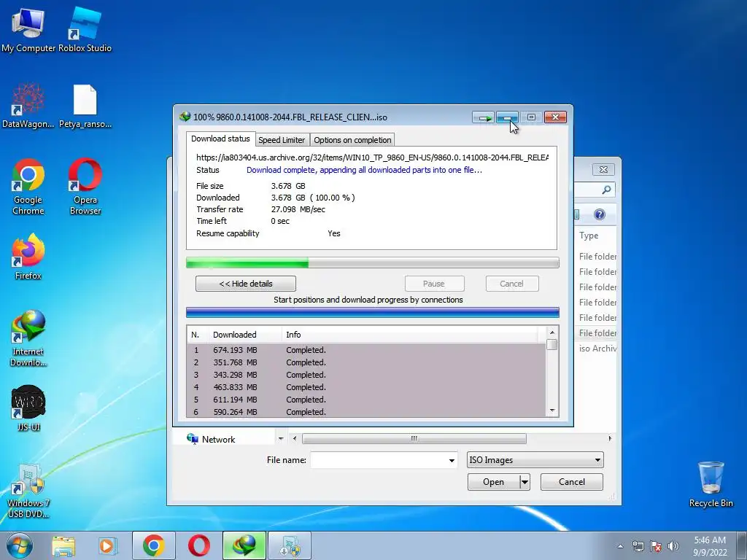Open Options on completion tab
Viewport: 747px width, 560px height.
(352, 140)
